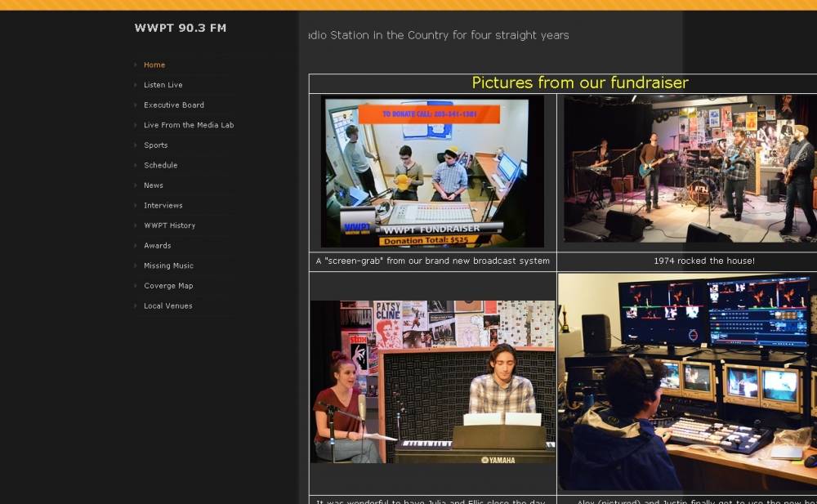Click the photo of singer and keyboard player
Viewport: 817px width, 504px height.
point(432,381)
